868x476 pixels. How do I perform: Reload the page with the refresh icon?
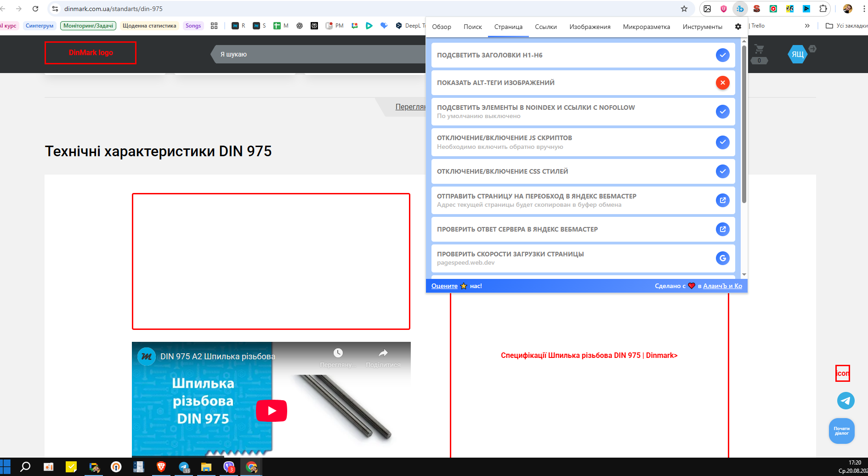click(35, 9)
